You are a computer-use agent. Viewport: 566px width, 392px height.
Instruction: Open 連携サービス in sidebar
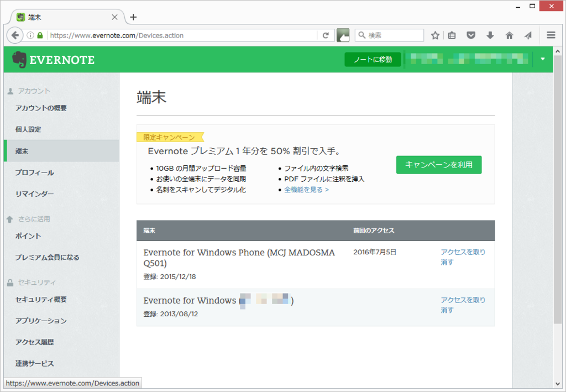(x=34, y=363)
